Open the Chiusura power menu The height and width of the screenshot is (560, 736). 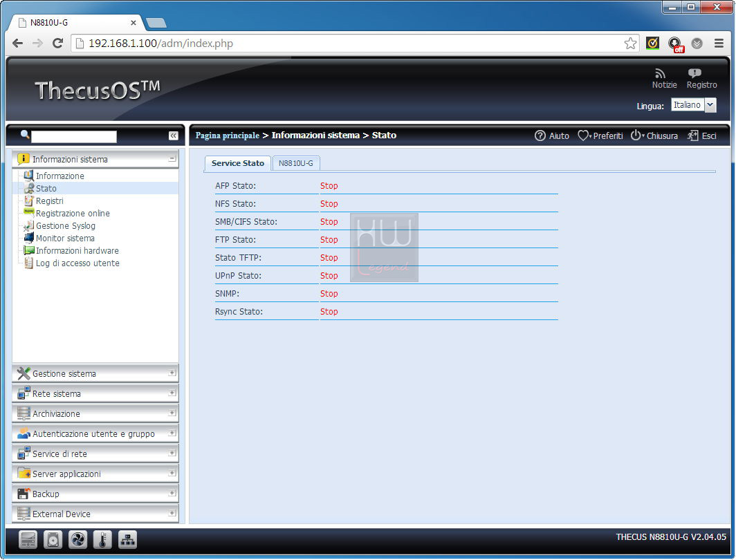coord(654,136)
